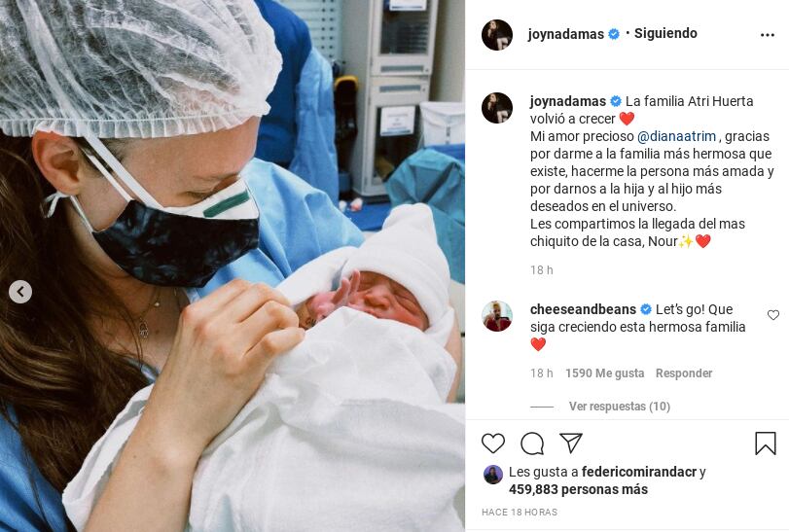
Task: View 1590 Me gusta on comment
Action: pos(605,373)
